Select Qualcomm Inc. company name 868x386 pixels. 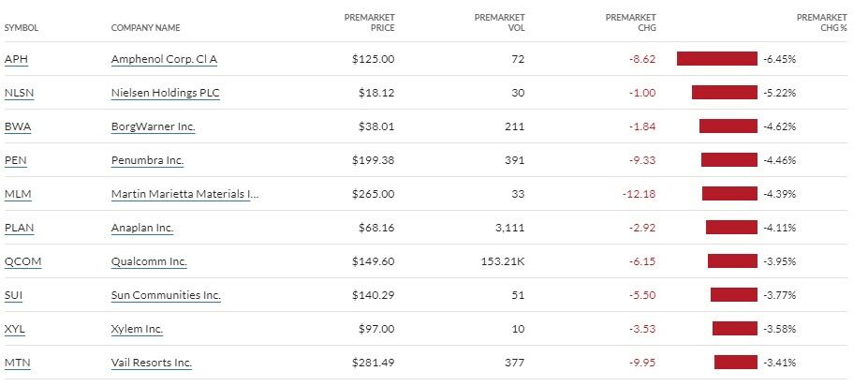149,261
